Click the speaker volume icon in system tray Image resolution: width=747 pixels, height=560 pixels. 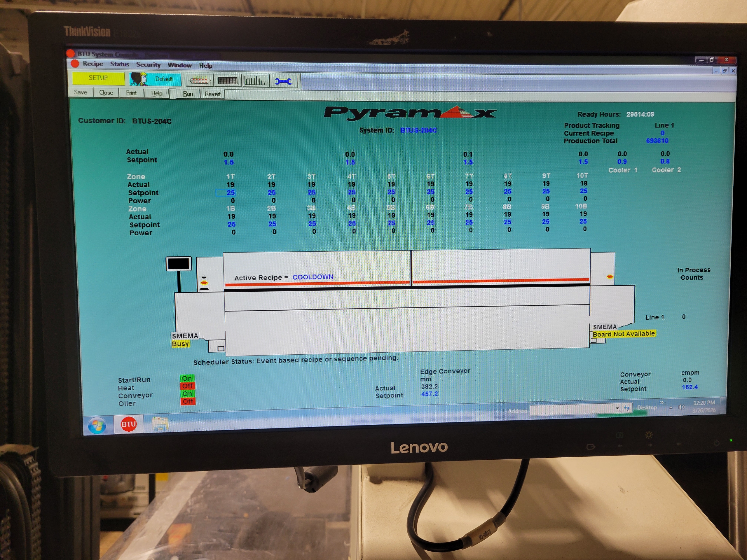[x=681, y=407]
